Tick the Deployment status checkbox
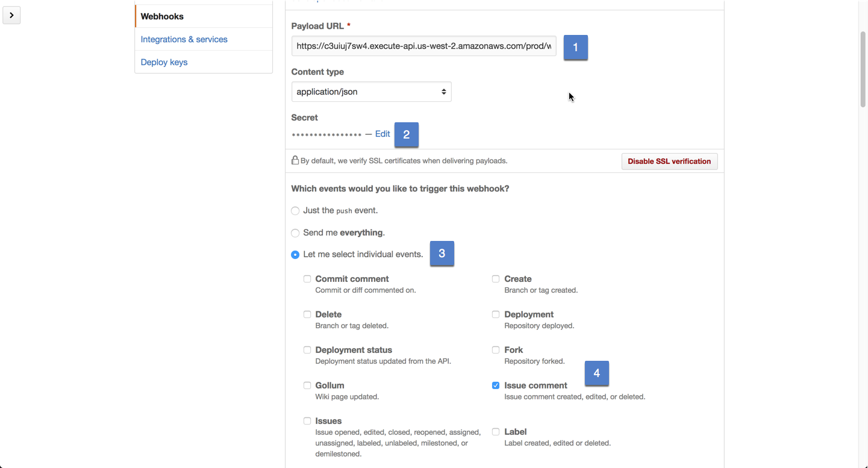The width and height of the screenshot is (868, 468). click(x=307, y=350)
